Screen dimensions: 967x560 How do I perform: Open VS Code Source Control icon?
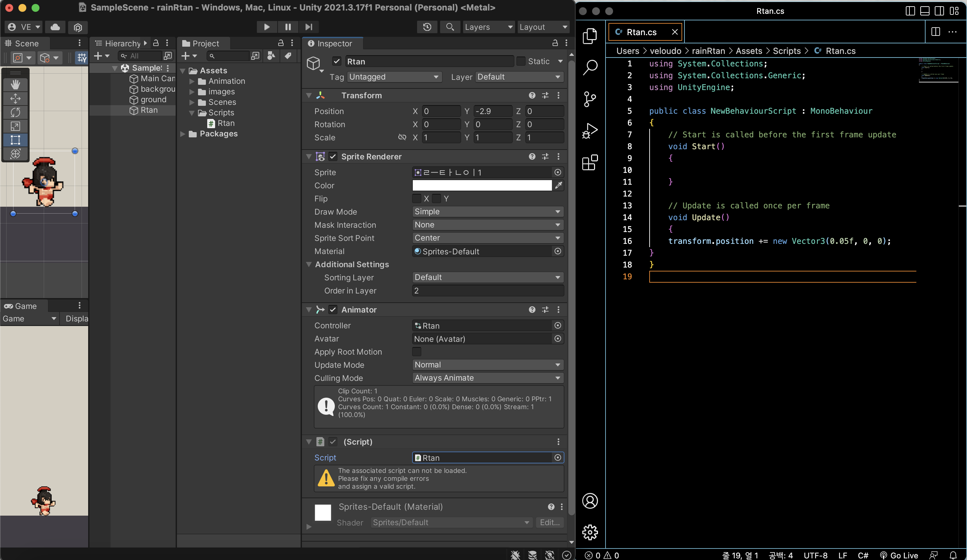pyautogui.click(x=590, y=99)
